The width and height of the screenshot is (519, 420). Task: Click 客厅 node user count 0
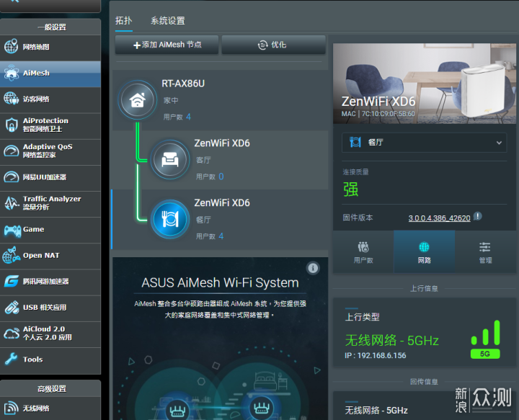pos(221,177)
